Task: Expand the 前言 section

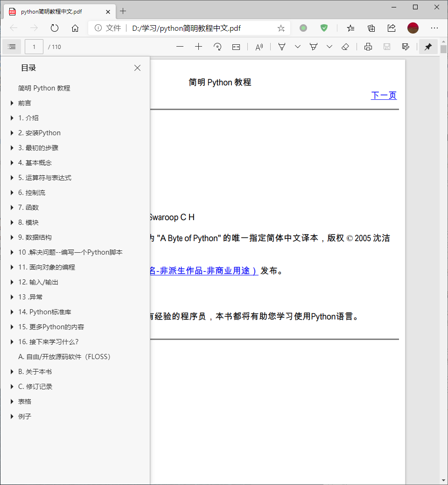Action: [12, 103]
